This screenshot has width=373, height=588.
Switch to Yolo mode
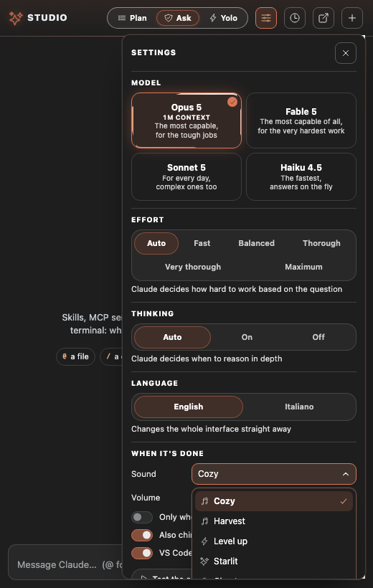224,18
